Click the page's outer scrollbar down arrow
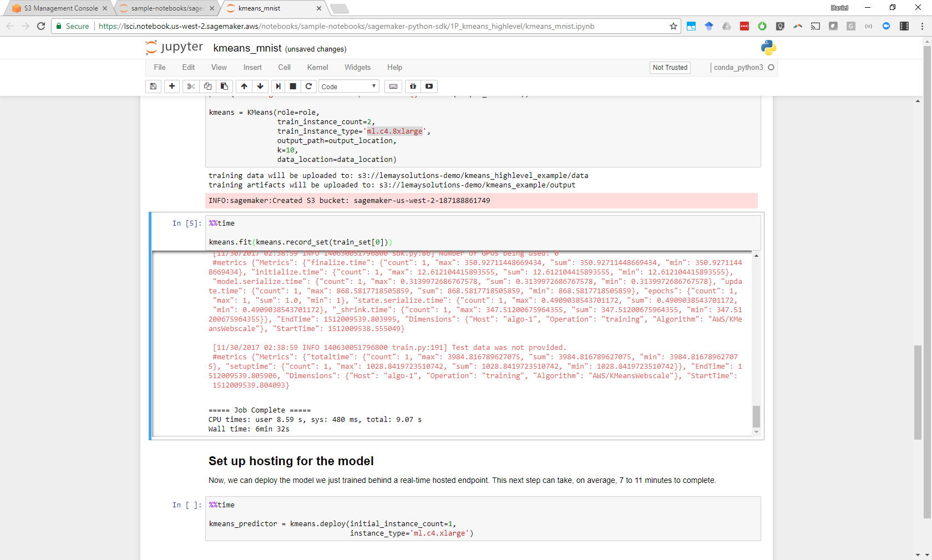Viewport: 932px width, 560px height. pos(927,555)
